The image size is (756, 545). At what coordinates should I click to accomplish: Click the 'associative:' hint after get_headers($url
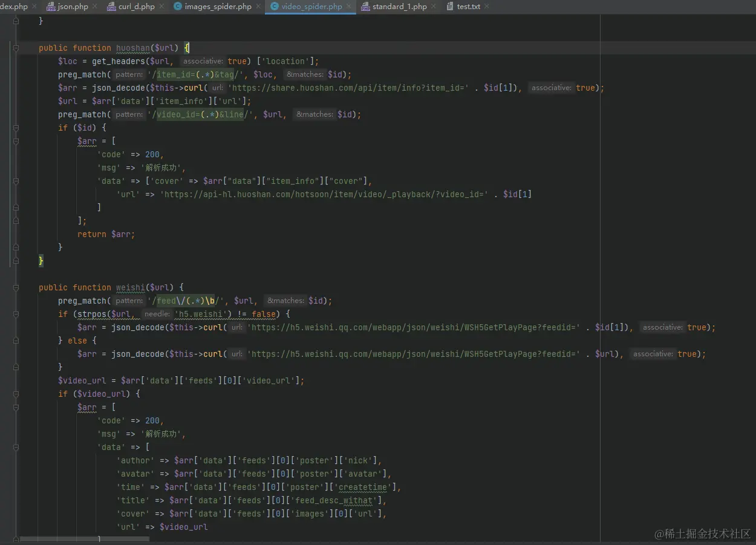tap(202, 61)
